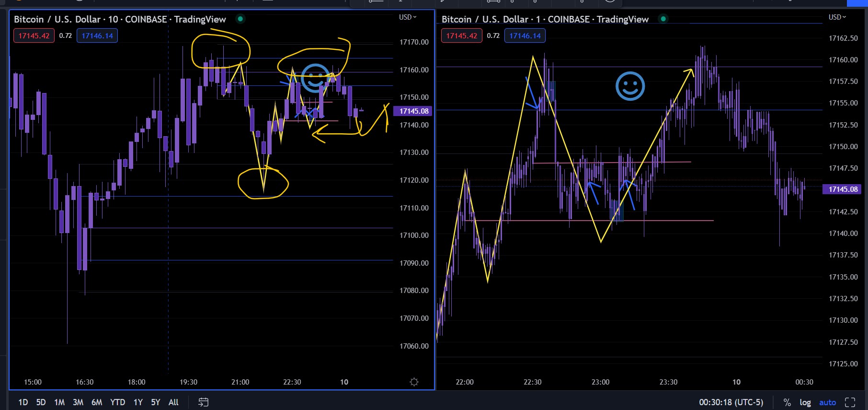The height and width of the screenshot is (410, 868).
Task: Select the smiley emoji drawing on the 10-minute chart
Action: click(x=315, y=78)
